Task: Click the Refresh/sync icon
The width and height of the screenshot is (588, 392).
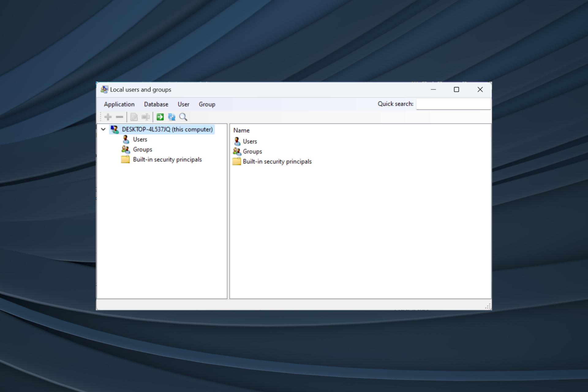Action: pyautogui.click(x=172, y=116)
